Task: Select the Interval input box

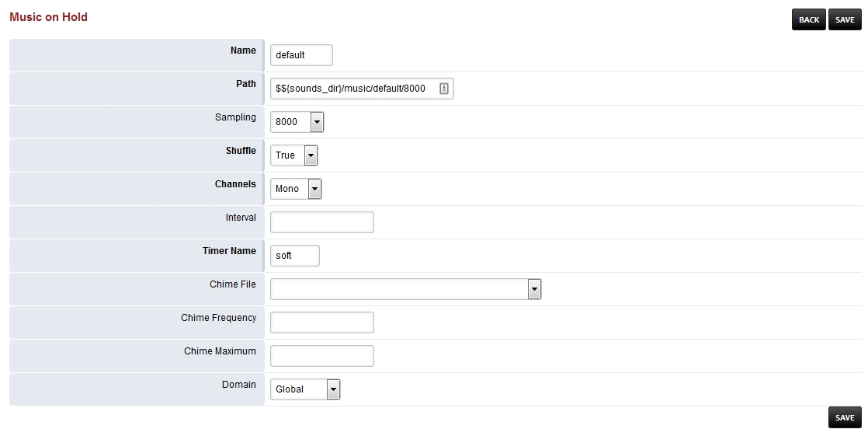Action: 321,222
